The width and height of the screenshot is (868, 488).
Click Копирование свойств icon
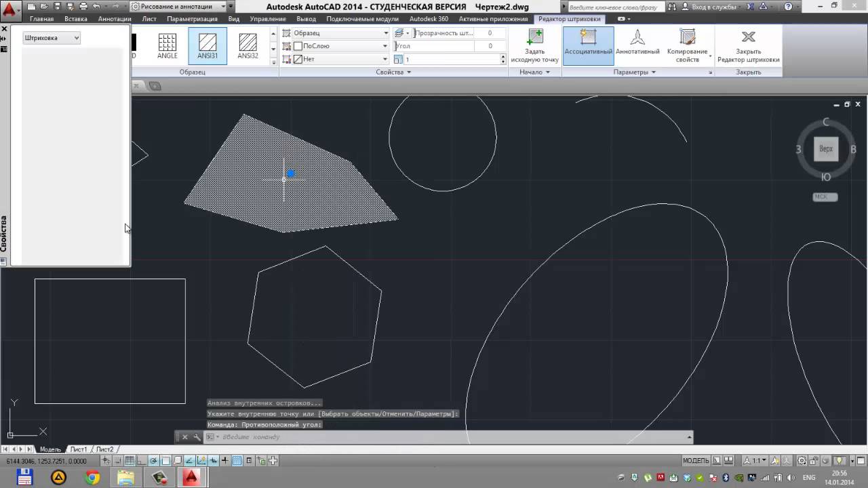pyautogui.click(x=687, y=46)
